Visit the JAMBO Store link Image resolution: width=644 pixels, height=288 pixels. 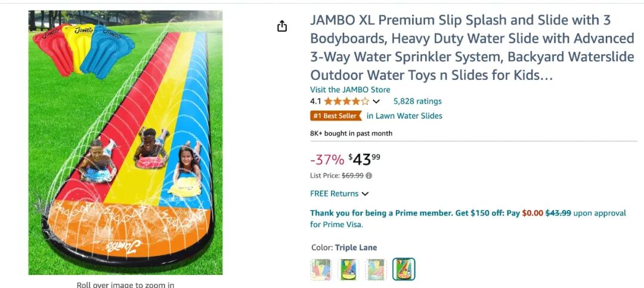342,89
